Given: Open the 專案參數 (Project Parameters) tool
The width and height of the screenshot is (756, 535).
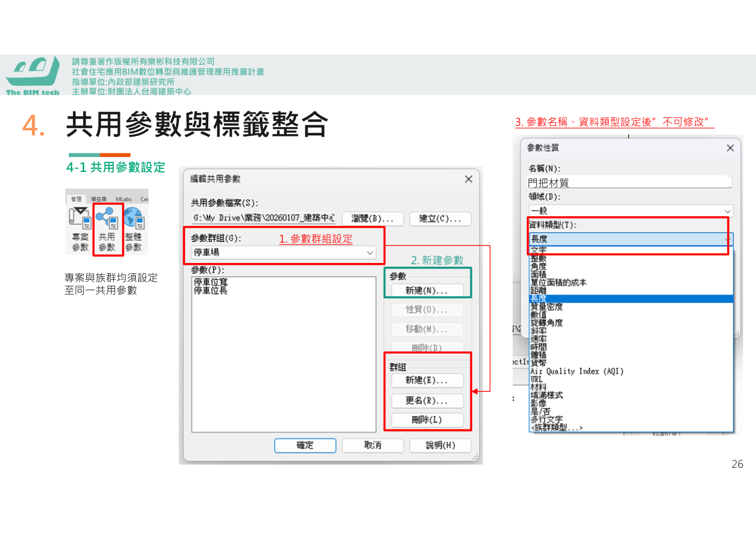Looking at the screenshot, I should 80,229.
